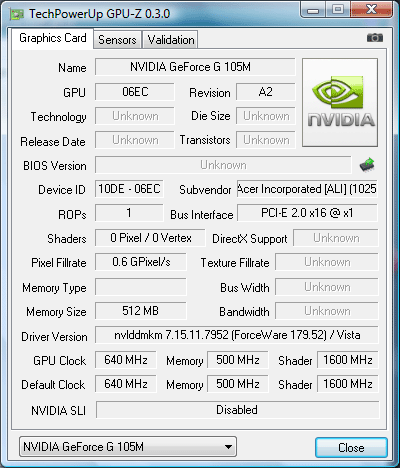The image size is (400, 468).
Task: Click the NVIDIA SLI label
Action: (59, 410)
